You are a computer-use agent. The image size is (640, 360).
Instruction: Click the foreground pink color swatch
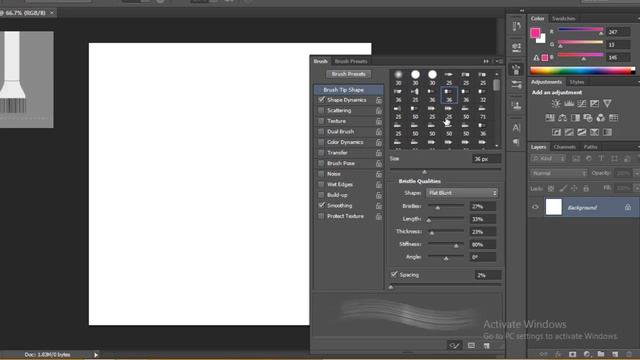[535, 33]
